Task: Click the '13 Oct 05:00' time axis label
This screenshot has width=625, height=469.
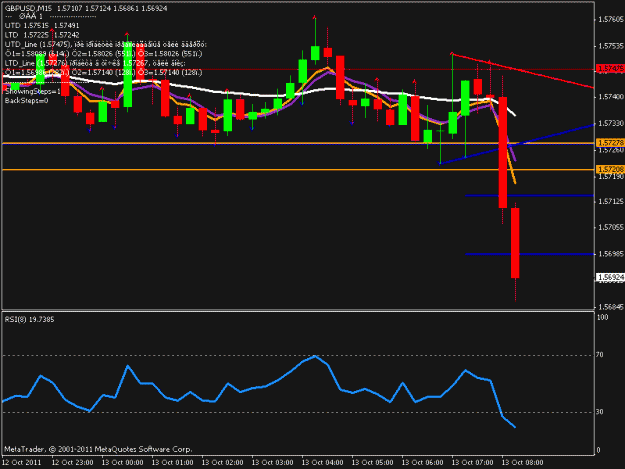Action: click(x=373, y=463)
